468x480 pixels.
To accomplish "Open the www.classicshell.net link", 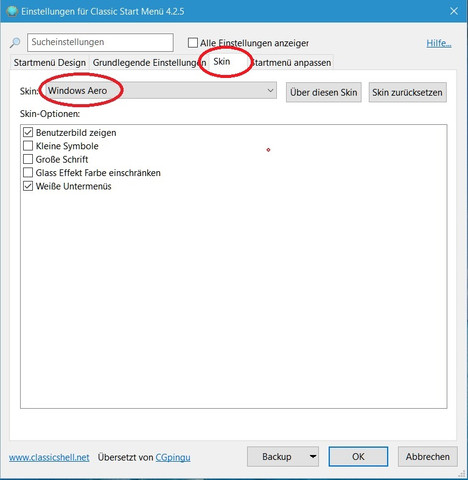I will click(x=49, y=457).
